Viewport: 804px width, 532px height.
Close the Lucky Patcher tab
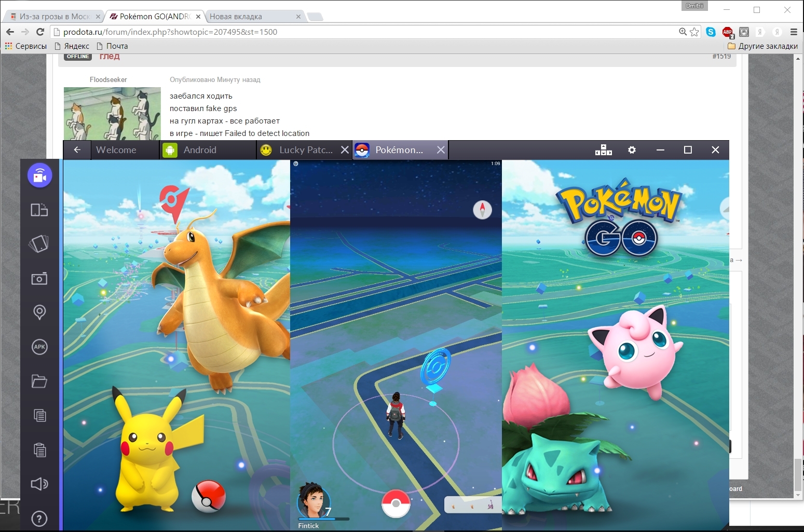click(345, 150)
